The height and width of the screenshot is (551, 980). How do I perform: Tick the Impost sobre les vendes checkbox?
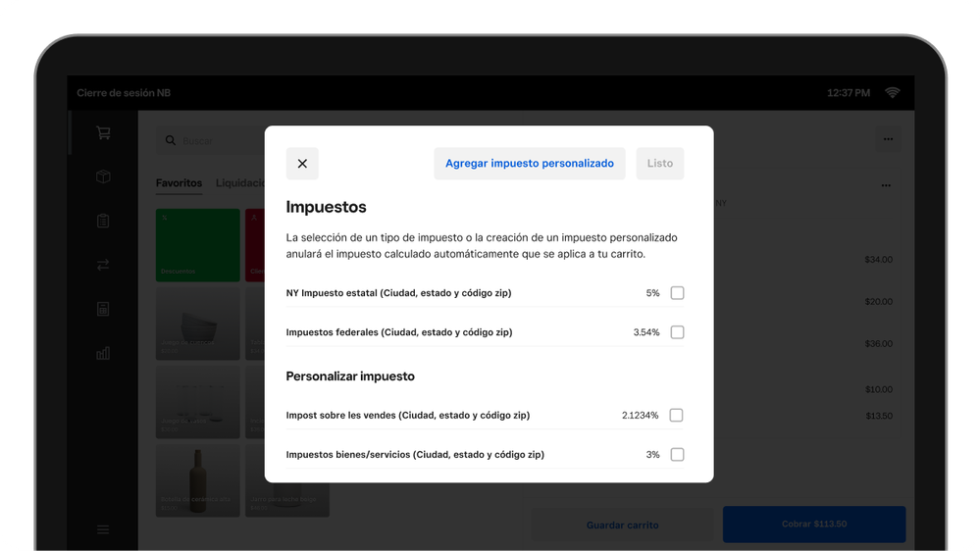677,416
